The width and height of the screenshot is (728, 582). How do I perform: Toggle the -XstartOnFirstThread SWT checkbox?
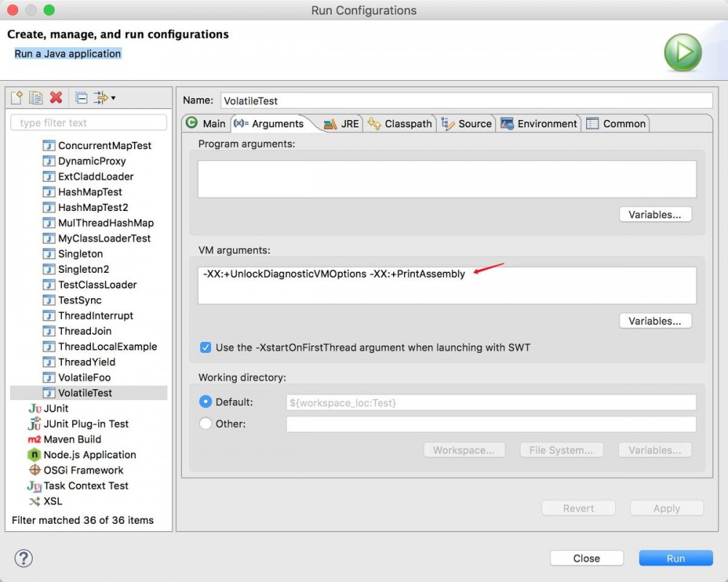tap(205, 348)
